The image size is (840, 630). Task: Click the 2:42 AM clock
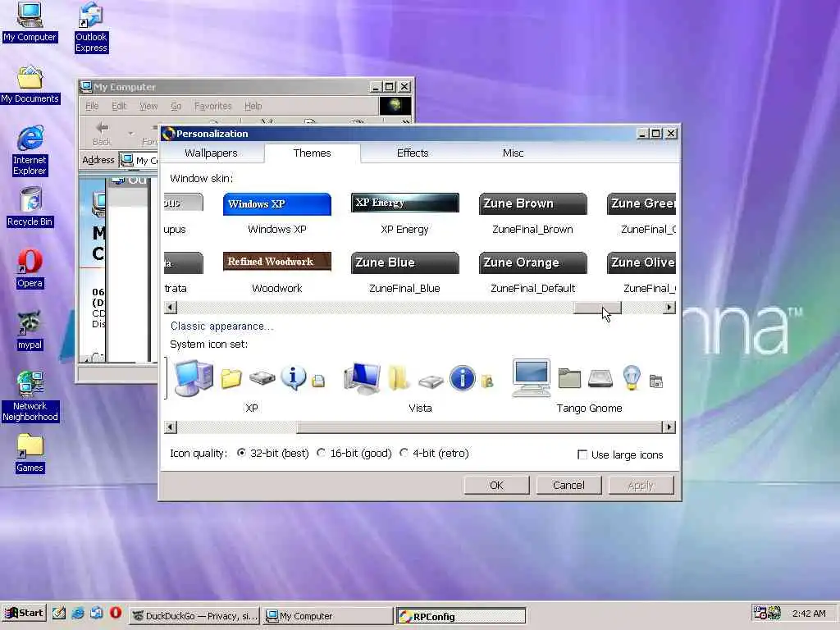[809, 614]
